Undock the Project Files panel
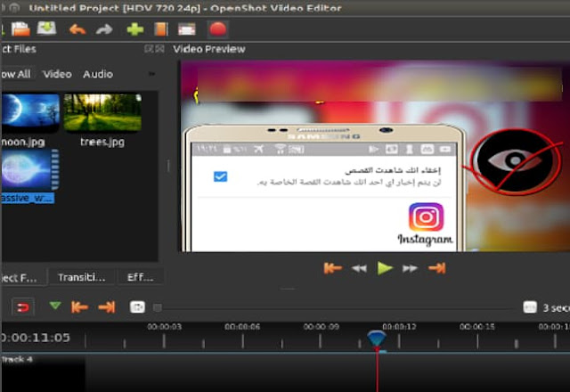The image size is (570, 392). (149, 49)
